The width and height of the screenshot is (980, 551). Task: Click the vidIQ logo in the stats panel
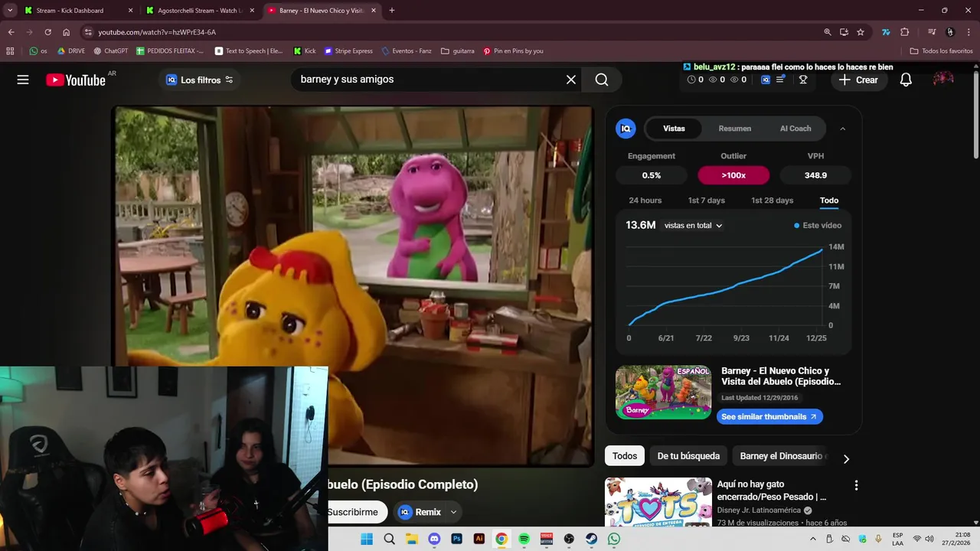coord(626,129)
